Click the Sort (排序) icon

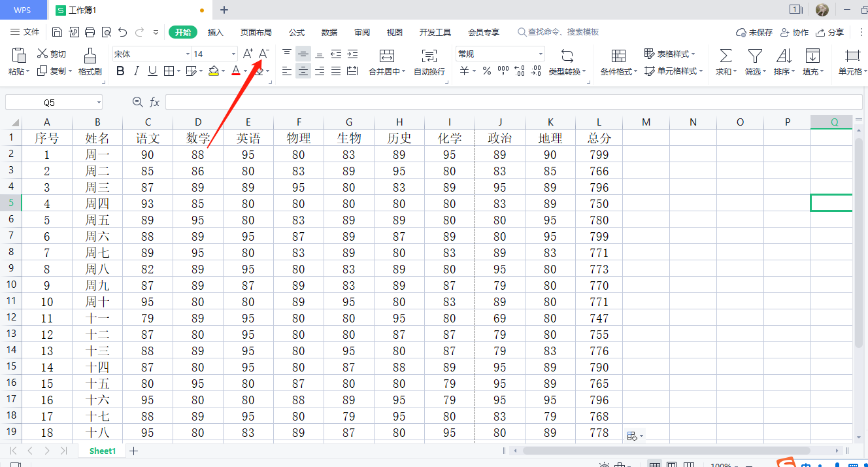(783, 56)
